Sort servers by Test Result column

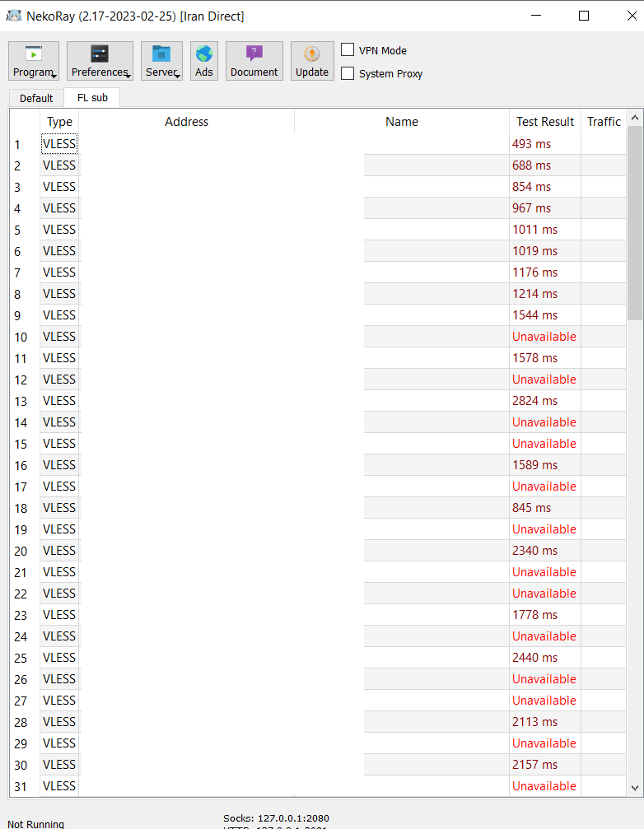(x=544, y=121)
